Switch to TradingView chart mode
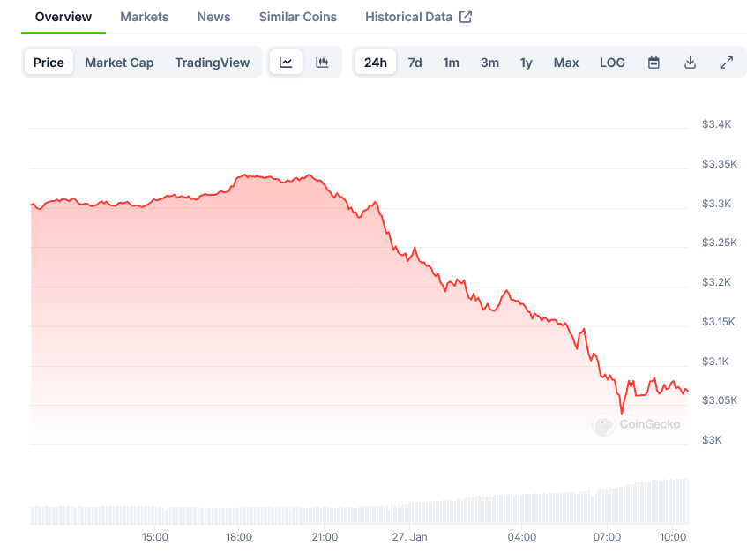Viewport: 747px width, 560px height. [212, 63]
